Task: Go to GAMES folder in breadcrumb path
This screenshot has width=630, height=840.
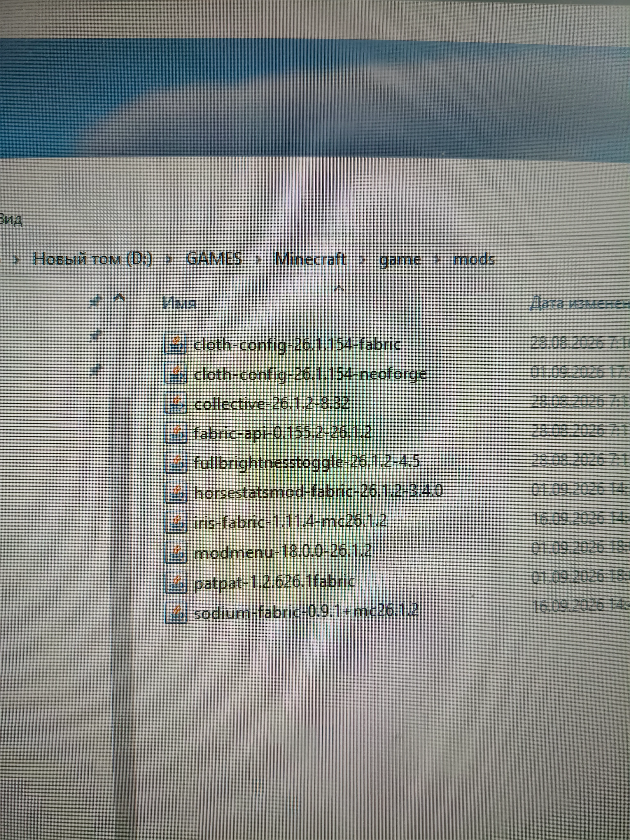Action: point(214,259)
